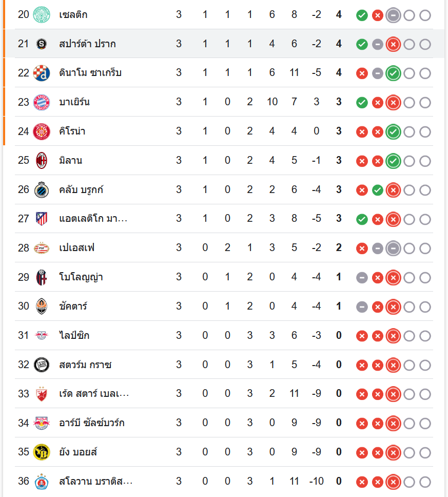Image resolution: width=448 pixels, height=497 pixels.
Task: Select the ชัคตาร์ team link
Action: [x=73, y=307]
